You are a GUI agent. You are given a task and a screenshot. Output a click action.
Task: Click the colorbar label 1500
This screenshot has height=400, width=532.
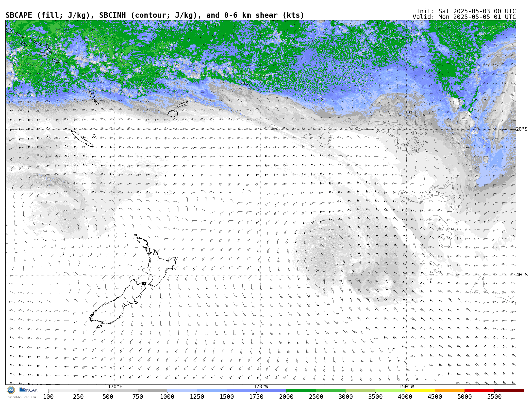click(227, 397)
